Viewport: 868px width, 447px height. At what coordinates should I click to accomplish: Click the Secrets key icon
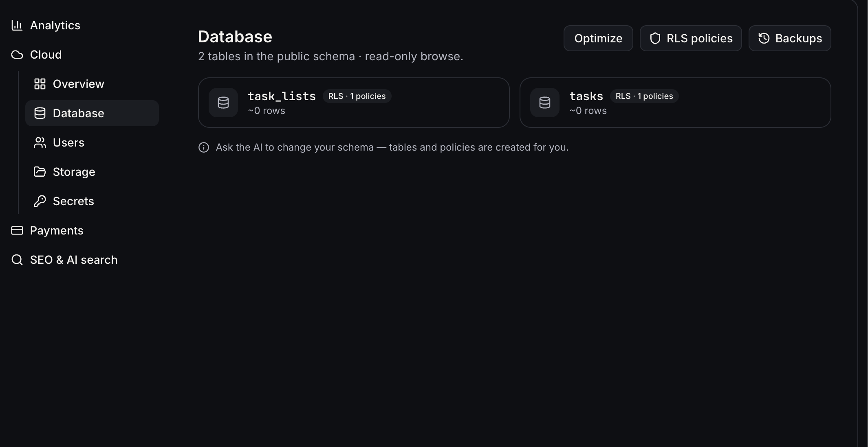point(40,201)
